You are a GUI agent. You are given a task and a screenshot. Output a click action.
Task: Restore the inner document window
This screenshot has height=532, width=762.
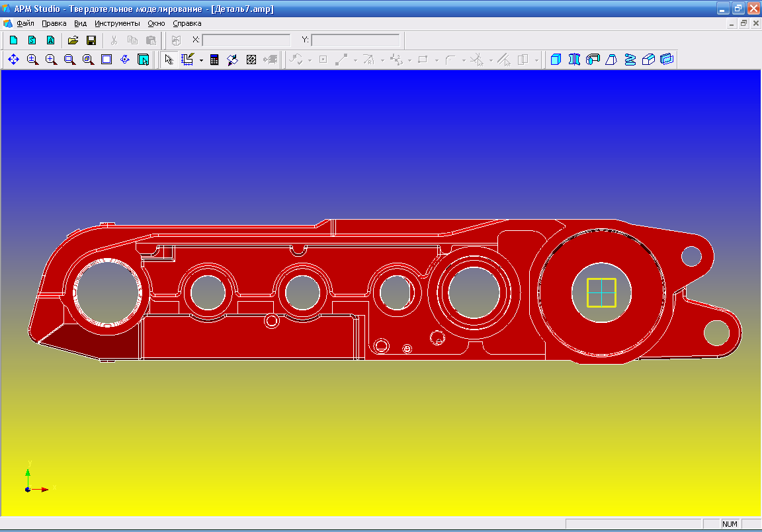pyautogui.click(x=743, y=23)
